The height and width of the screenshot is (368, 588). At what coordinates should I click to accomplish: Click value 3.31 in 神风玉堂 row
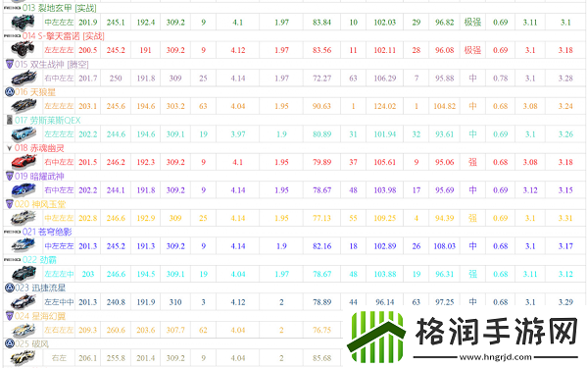pyautogui.click(x=565, y=218)
